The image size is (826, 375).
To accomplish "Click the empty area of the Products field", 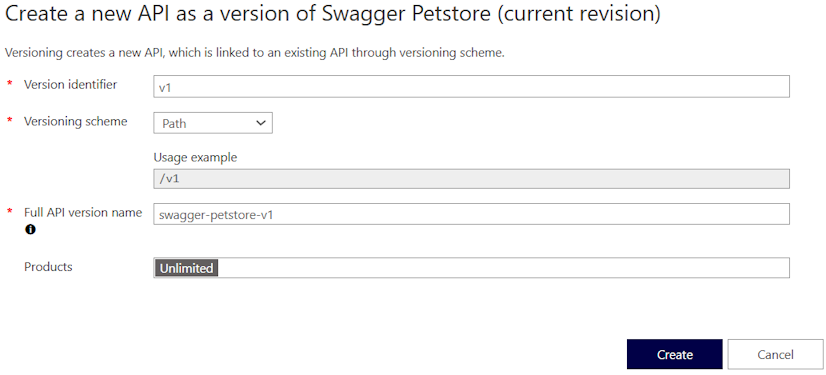I will (x=503, y=268).
